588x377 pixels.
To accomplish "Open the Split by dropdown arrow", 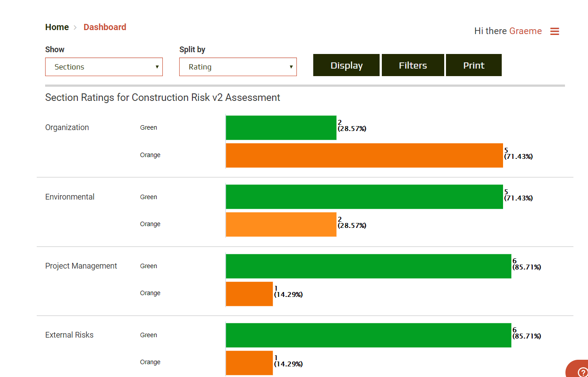I will coord(291,66).
